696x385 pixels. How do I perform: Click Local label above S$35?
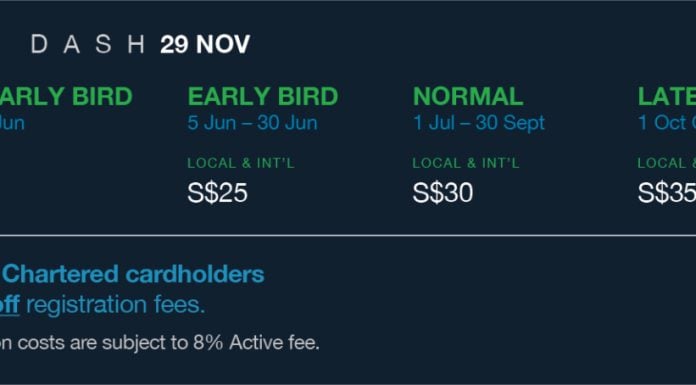point(667,163)
